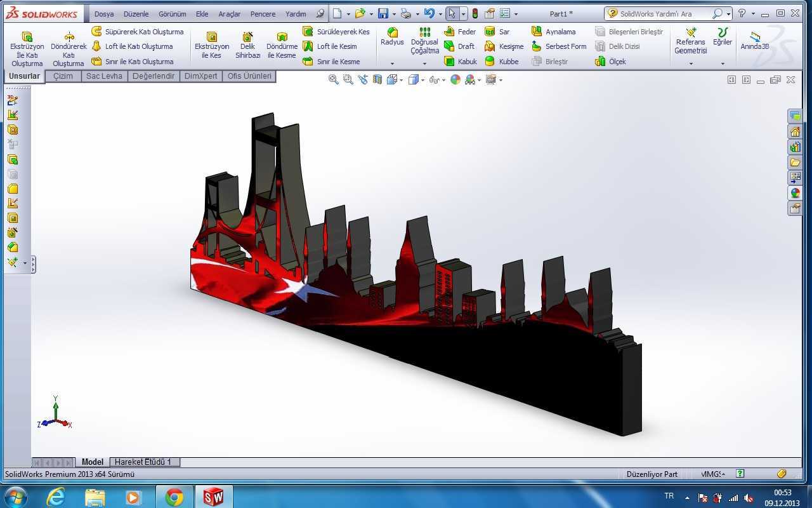Image resolution: width=812 pixels, height=508 pixels.
Task: Launch Google Chrome from taskbar
Action: coord(174,497)
